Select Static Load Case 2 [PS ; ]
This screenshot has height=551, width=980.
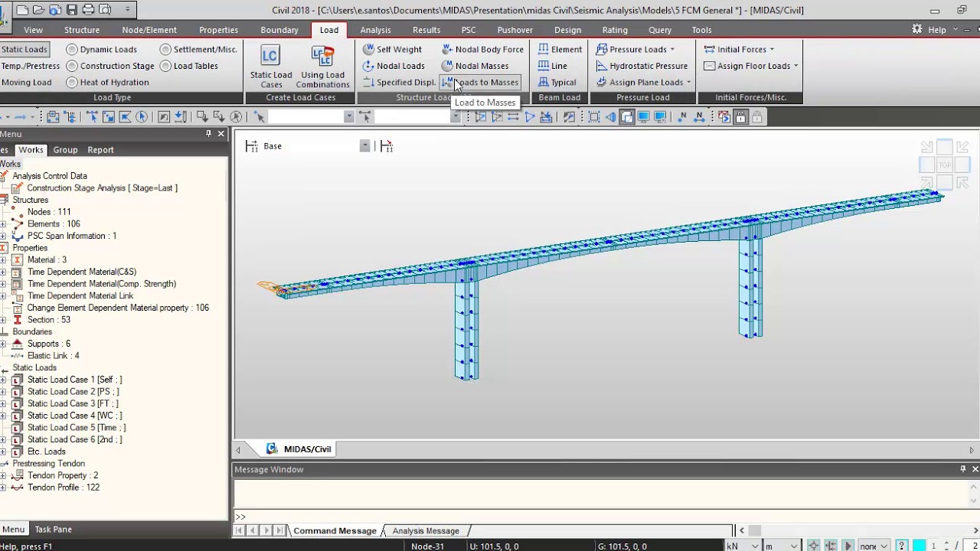(x=73, y=392)
